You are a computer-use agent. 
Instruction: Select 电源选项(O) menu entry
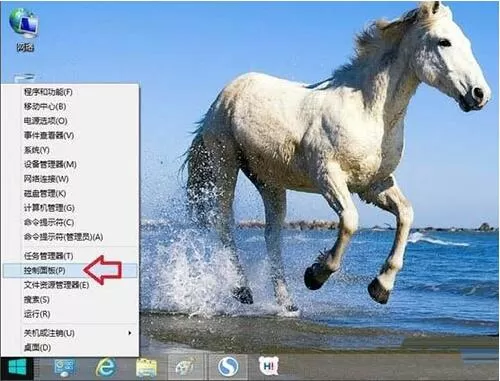71,121
